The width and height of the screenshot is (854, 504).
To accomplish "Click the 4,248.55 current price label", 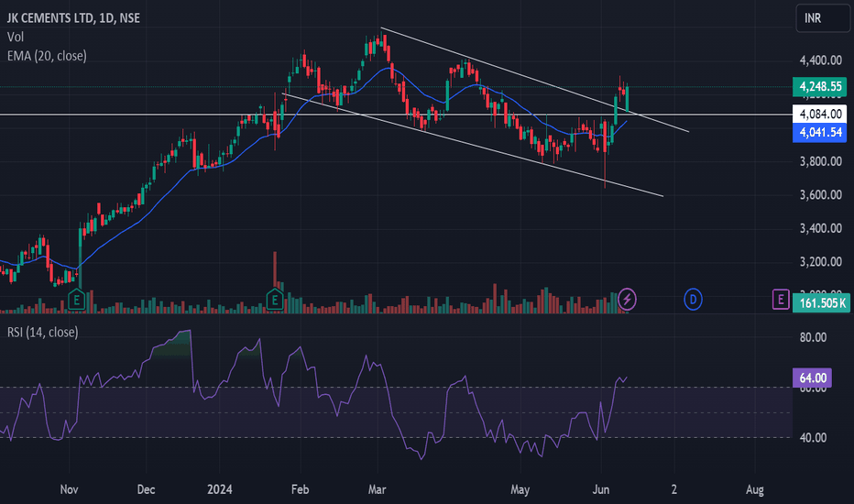I will [820, 87].
